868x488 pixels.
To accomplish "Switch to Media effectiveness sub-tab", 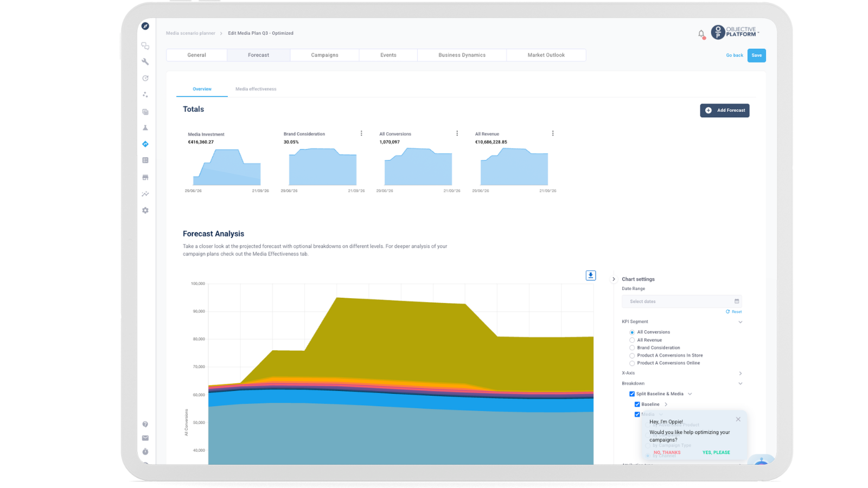I will [256, 89].
